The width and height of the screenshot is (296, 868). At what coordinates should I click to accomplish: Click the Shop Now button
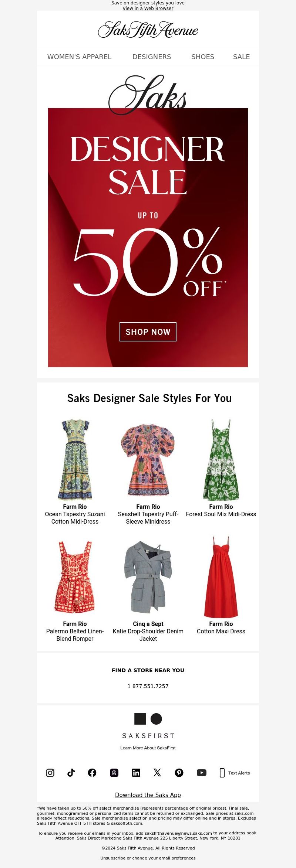(148, 332)
